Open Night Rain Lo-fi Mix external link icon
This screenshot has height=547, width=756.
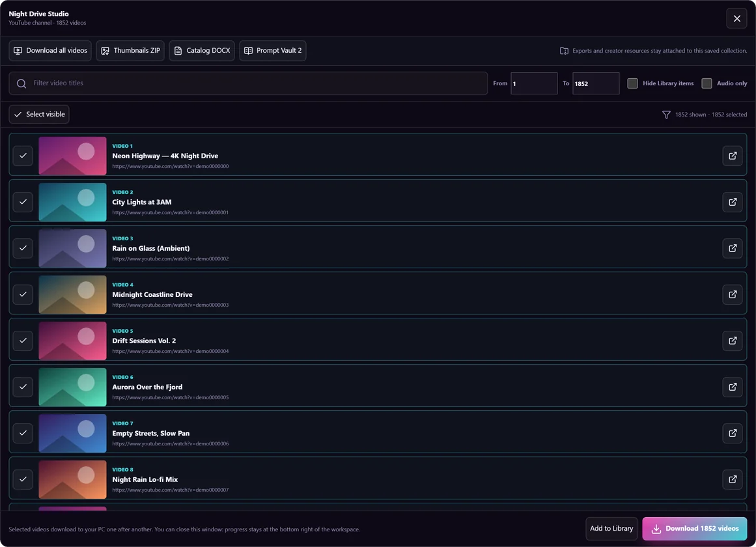coord(733,479)
